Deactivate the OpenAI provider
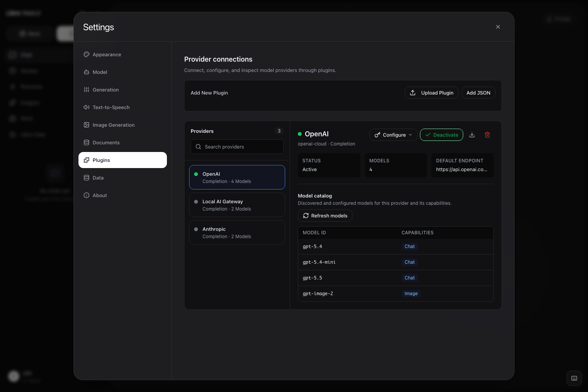The height and width of the screenshot is (392, 588). (441, 135)
